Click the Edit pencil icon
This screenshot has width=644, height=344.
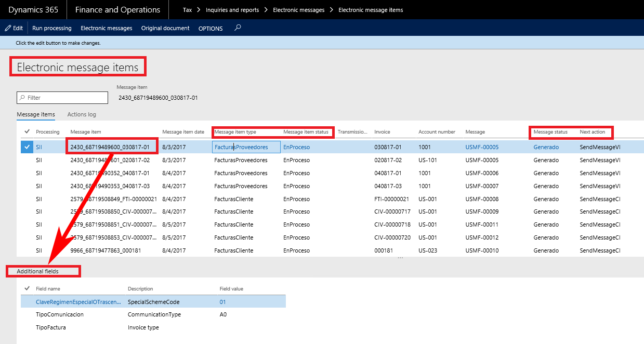coord(8,28)
